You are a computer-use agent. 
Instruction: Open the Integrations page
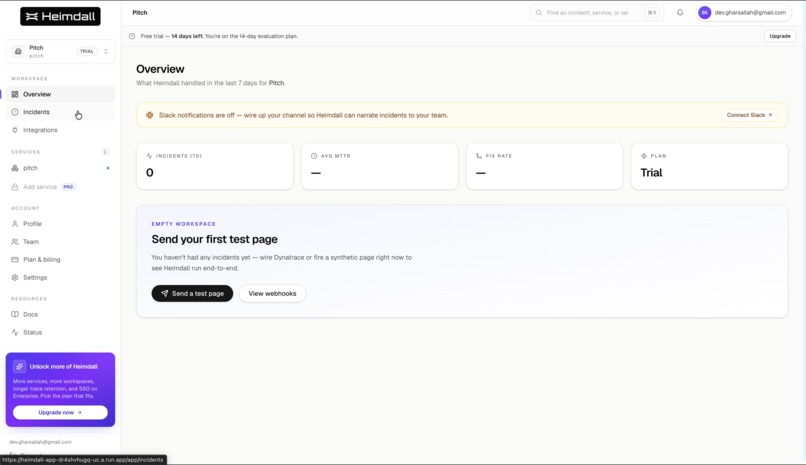(60, 130)
